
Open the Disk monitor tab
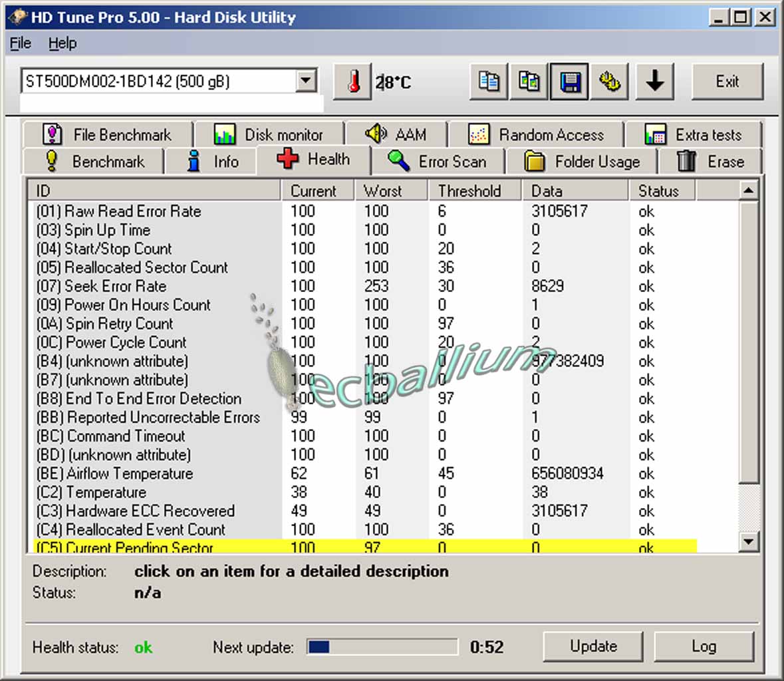(269, 135)
